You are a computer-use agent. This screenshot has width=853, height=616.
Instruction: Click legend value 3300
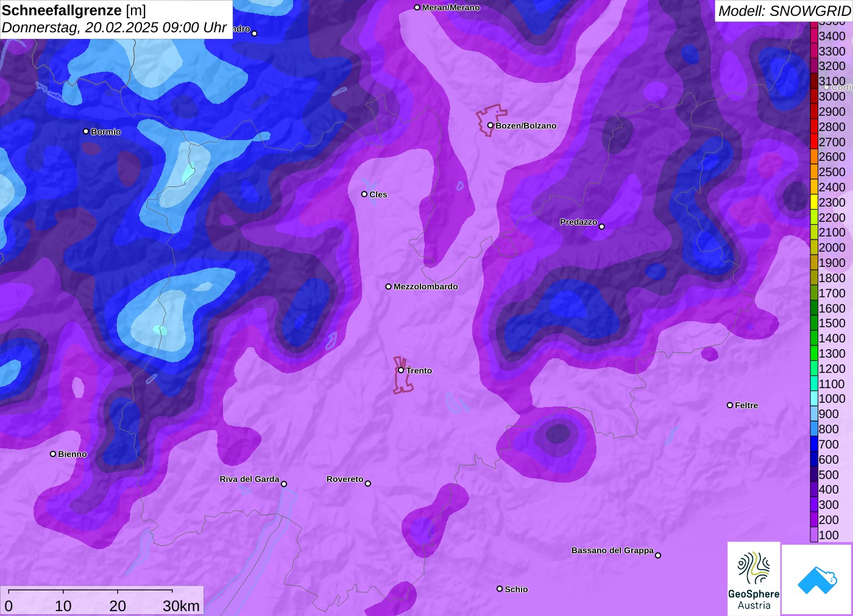pyautogui.click(x=832, y=51)
